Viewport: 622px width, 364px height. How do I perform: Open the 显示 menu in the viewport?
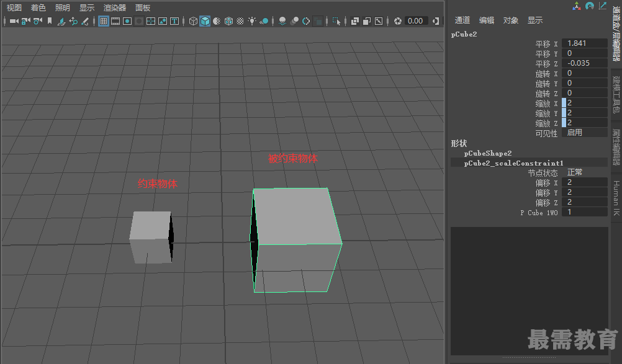[x=87, y=8]
